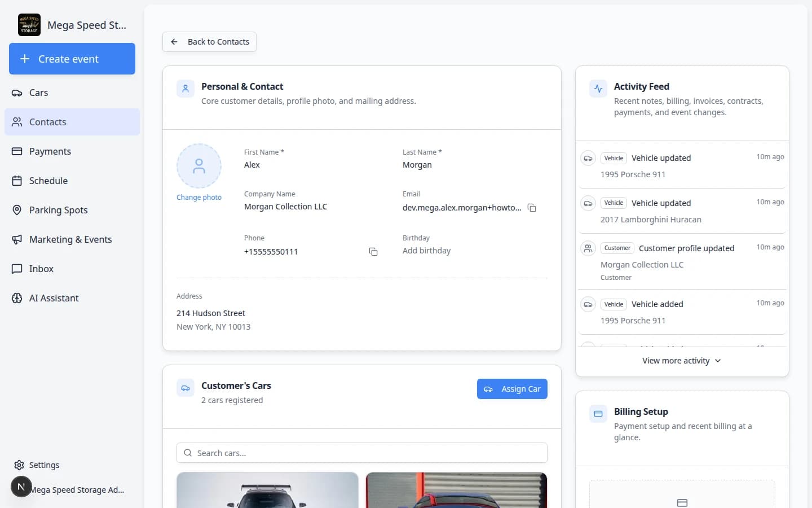
Task: Open Vehicle updated 2017 Lamborghini Huracan activity
Action: [682, 211]
